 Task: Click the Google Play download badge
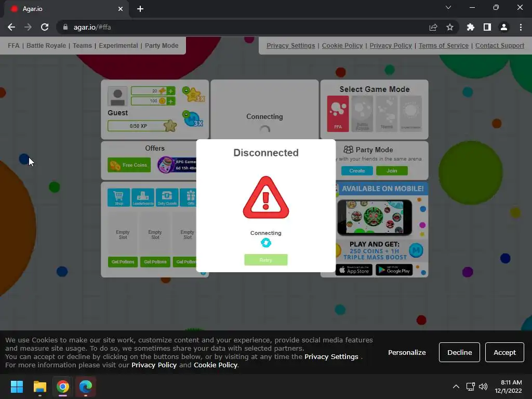point(394,270)
